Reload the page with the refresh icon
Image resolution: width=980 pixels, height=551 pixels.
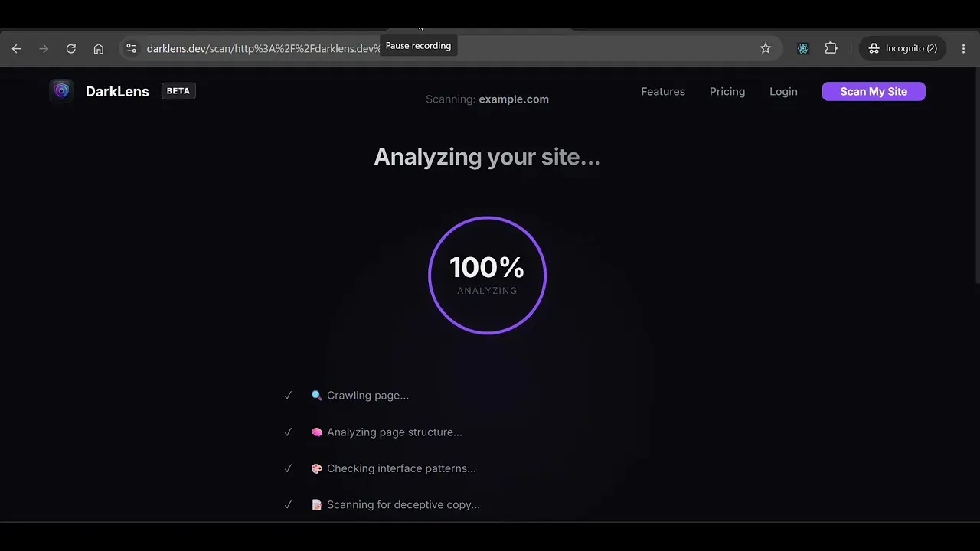click(70, 48)
